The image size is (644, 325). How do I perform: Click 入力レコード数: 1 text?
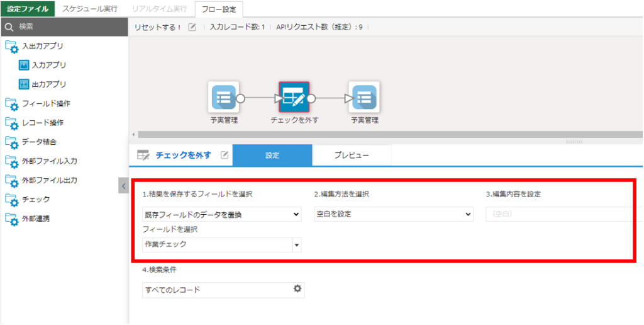pyautogui.click(x=237, y=28)
